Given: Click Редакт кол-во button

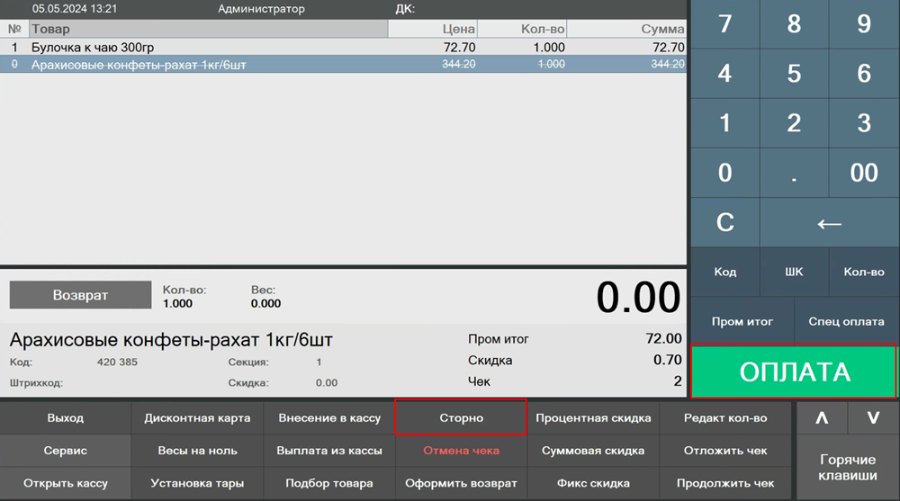Looking at the screenshot, I should [726, 418].
